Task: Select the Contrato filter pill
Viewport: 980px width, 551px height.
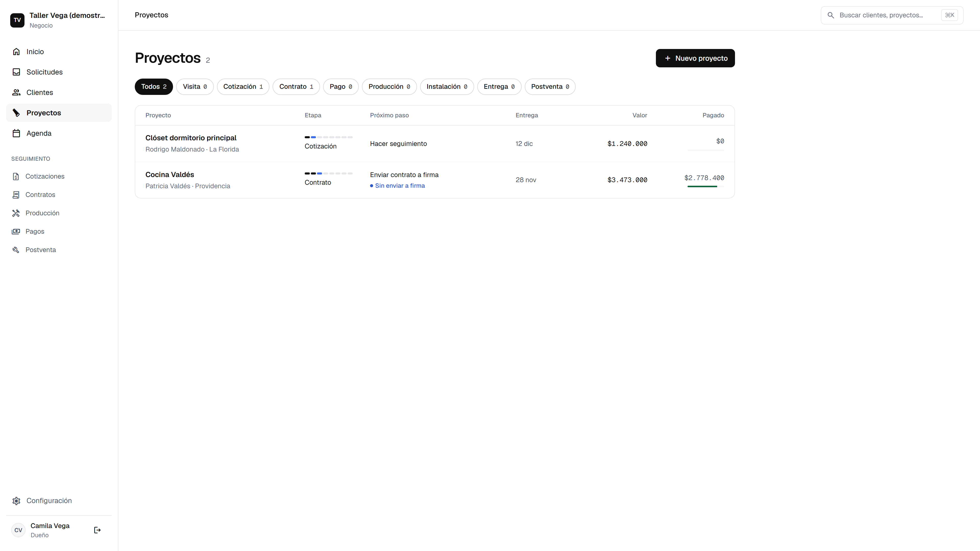Action: [x=296, y=87]
